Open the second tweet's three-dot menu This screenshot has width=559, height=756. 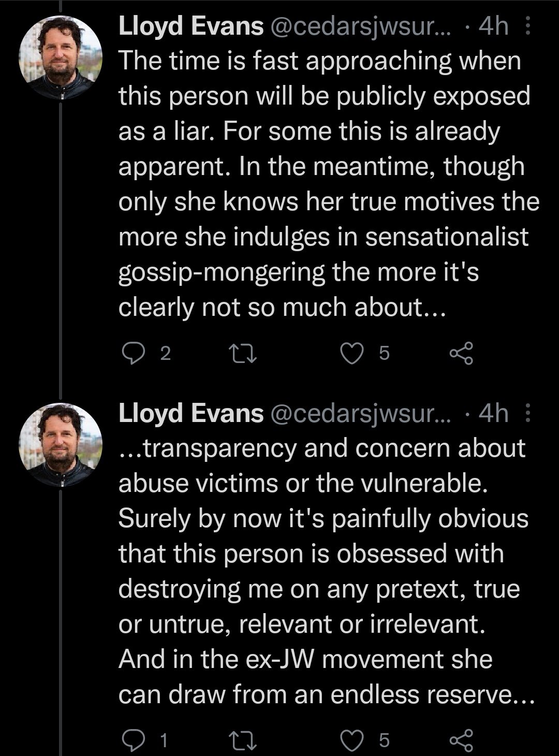point(528,414)
